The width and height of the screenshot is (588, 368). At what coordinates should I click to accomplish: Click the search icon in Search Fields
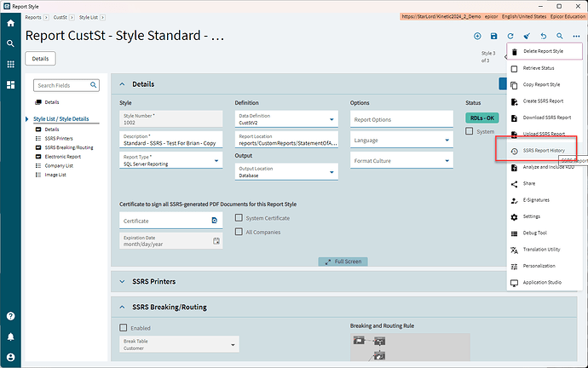(94, 85)
